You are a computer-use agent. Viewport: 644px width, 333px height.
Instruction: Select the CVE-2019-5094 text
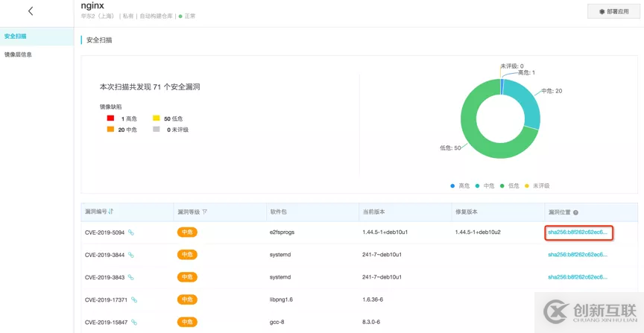coord(105,232)
